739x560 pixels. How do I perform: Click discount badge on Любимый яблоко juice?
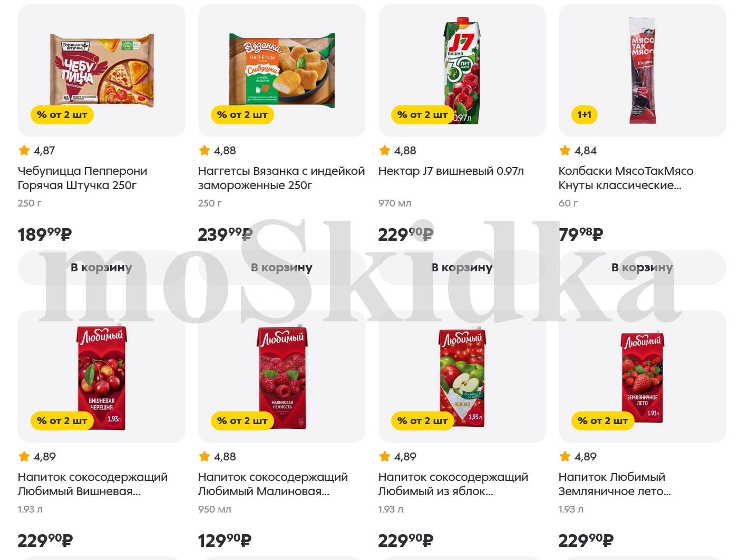(423, 421)
